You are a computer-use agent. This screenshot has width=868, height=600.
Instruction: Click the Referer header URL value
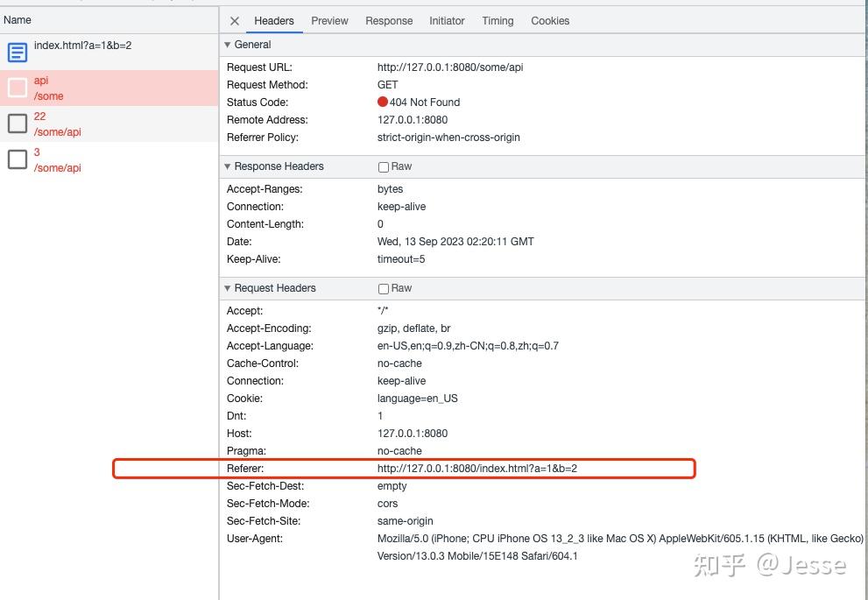coord(477,469)
